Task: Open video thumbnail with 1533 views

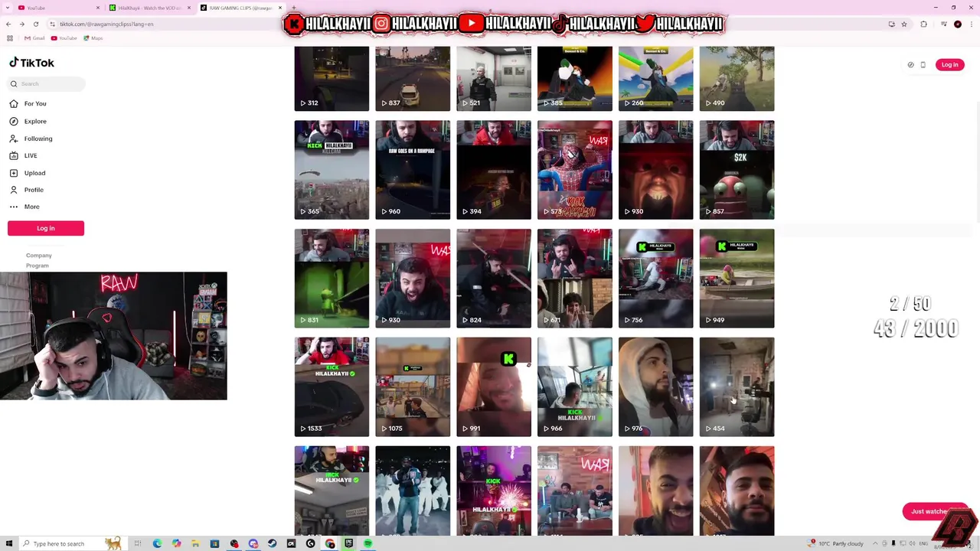Action: coord(332,386)
